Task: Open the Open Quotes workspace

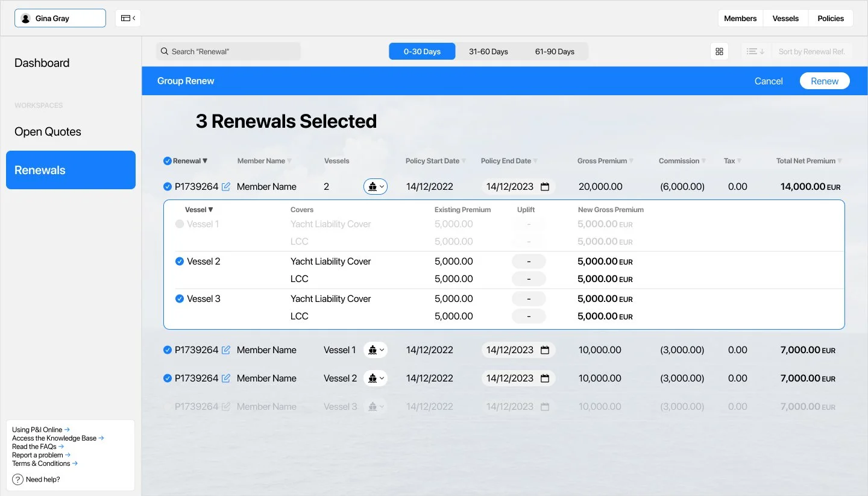Action: coord(48,131)
